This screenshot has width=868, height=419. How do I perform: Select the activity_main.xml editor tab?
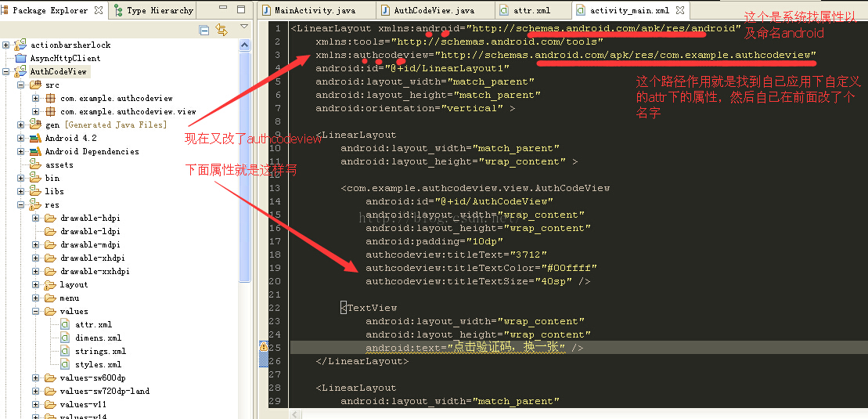pyautogui.click(x=629, y=10)
